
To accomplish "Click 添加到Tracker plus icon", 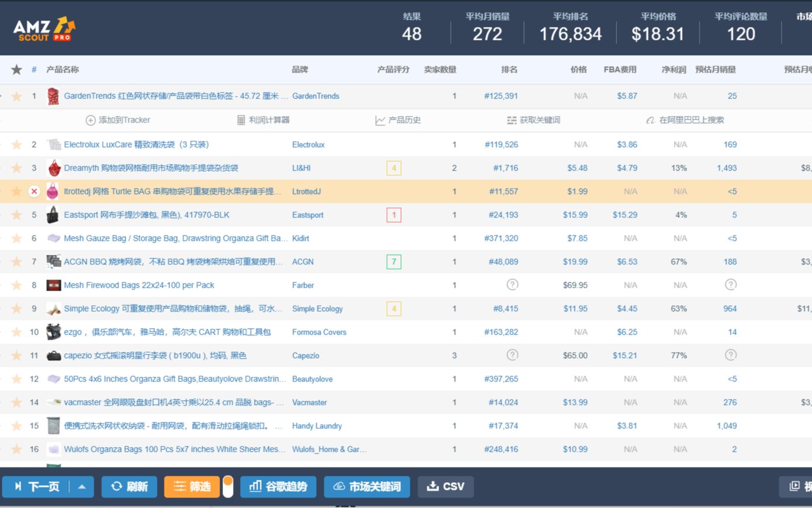I will (91, 120).
